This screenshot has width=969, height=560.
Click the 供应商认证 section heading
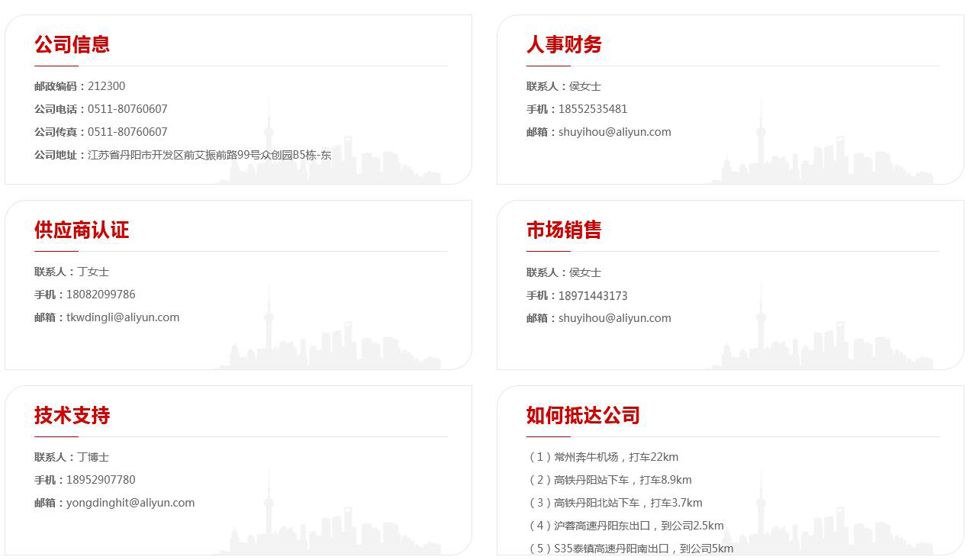(x=82, y=230)
